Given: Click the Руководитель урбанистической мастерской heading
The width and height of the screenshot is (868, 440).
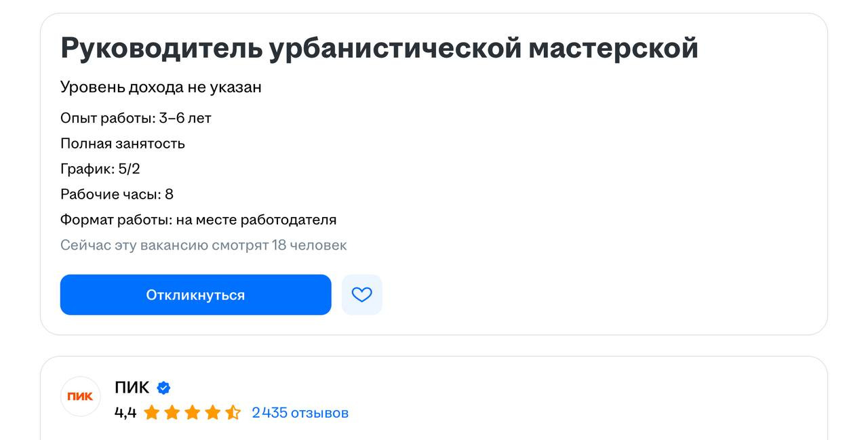Looking at the screenshot, I should [379, 48].
